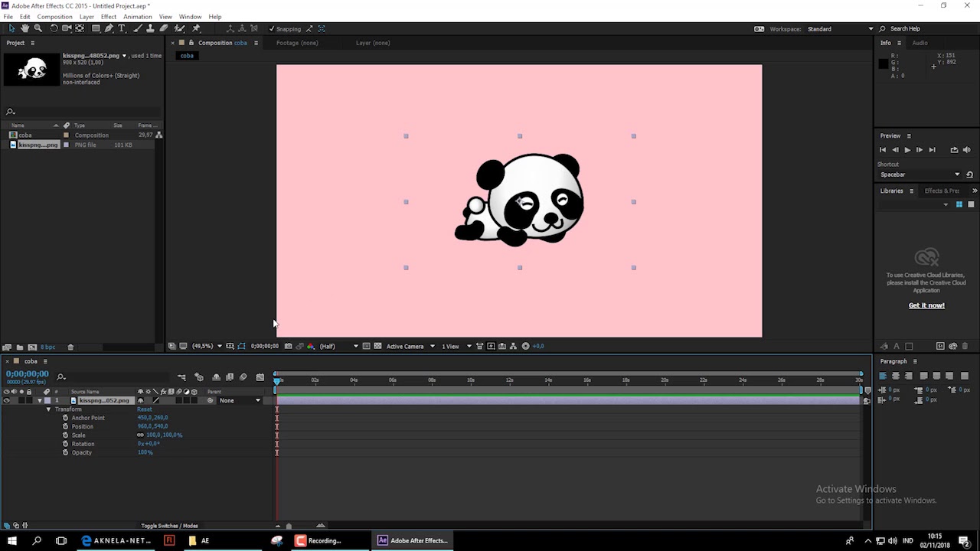Image resolution: width=980 pixels, height=551 pixels.
Task: Enable Frame Blending timeline switch
Action: (229, 377)
